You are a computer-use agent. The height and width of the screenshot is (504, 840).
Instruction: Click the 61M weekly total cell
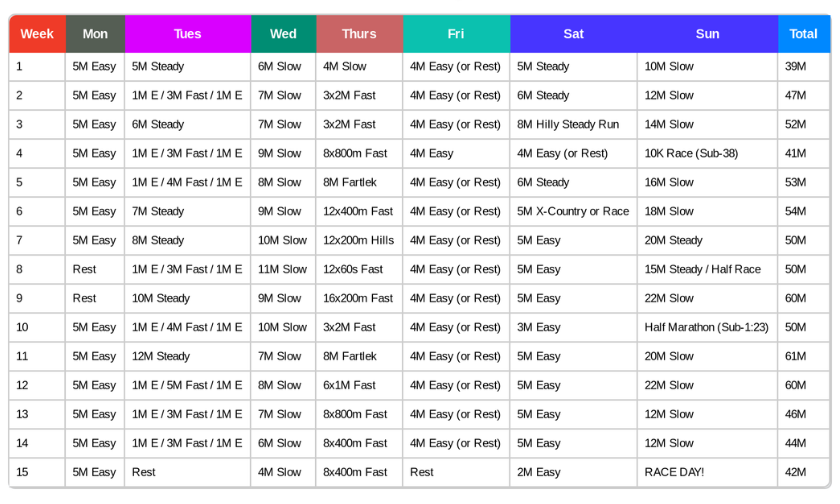[796, 357]
